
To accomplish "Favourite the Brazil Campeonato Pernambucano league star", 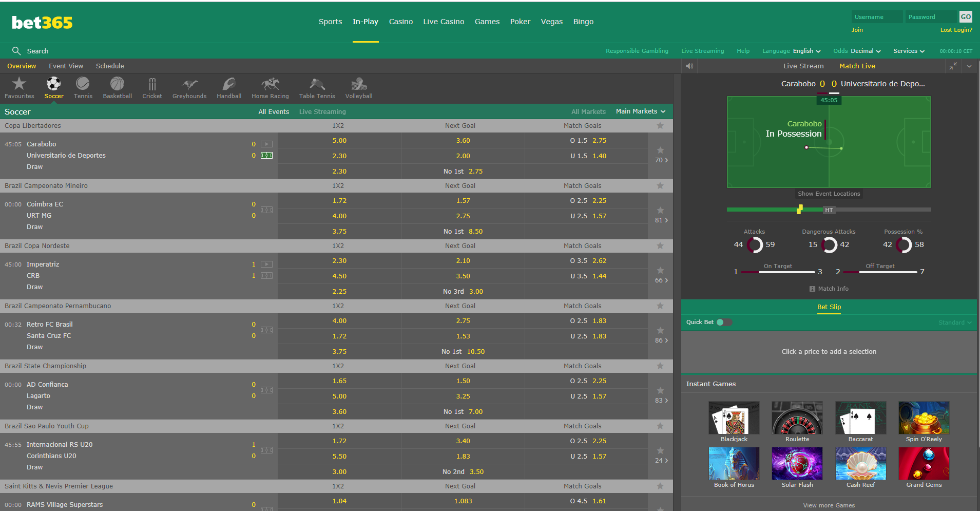I will point(660,306).
